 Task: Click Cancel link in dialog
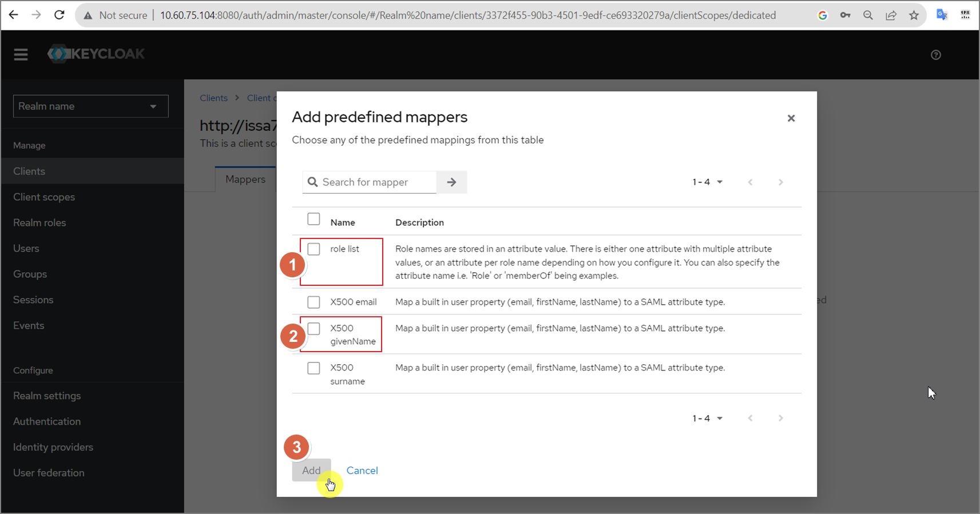coord(362,471)
